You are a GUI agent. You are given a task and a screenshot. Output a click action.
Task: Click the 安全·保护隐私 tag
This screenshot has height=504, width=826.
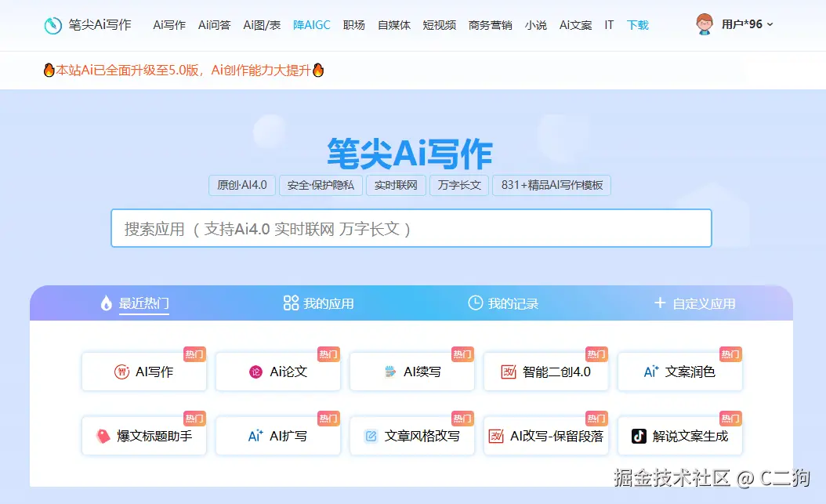[321, 186]
